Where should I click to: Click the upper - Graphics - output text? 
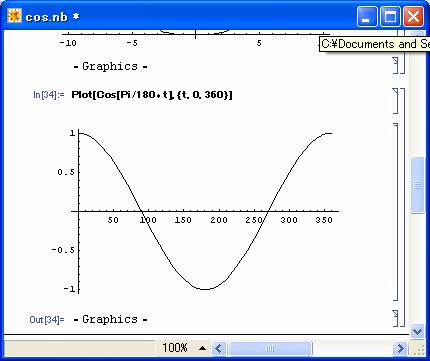110,66
